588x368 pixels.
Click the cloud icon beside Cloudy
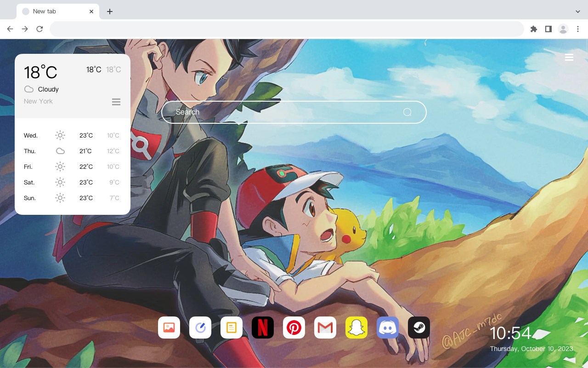(x=28, y=89)
